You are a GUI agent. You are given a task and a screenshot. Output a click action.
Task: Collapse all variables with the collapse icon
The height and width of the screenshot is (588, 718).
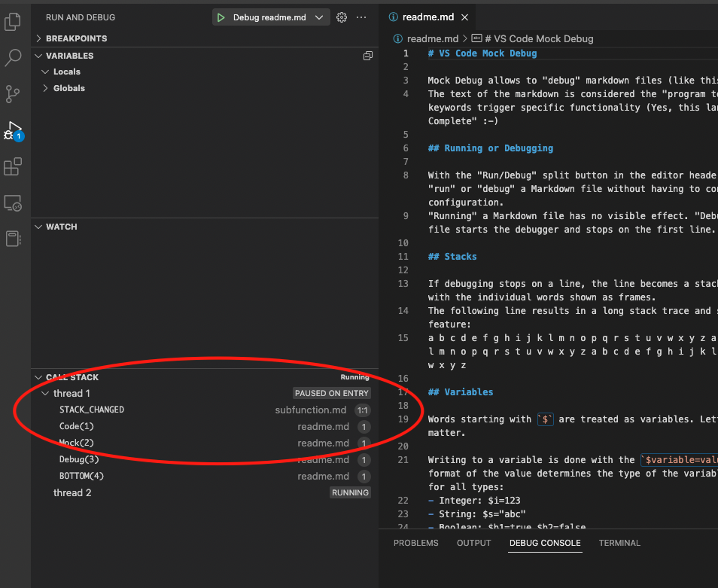(368, 56)
